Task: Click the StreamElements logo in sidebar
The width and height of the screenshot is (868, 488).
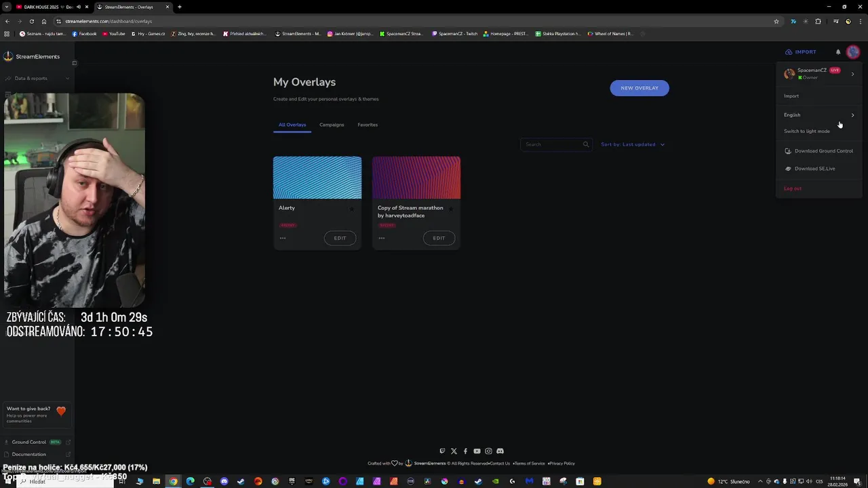Action: 32,56
